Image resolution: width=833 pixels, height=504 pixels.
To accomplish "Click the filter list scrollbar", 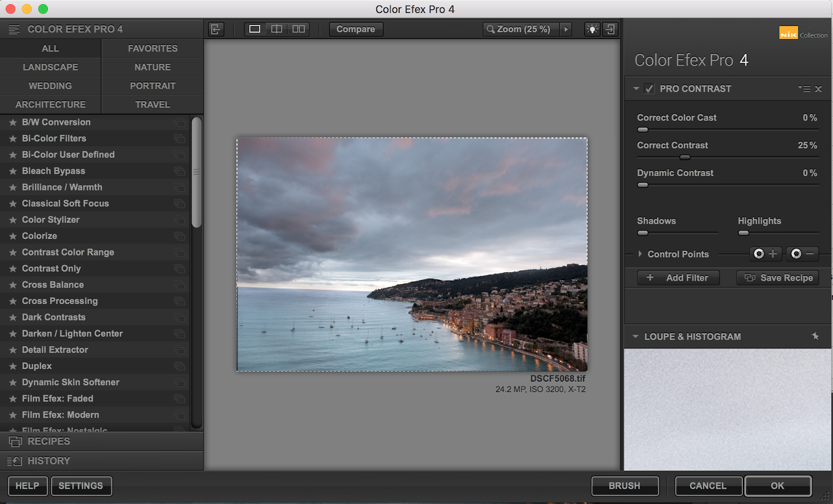I will (x=196, y=172).
